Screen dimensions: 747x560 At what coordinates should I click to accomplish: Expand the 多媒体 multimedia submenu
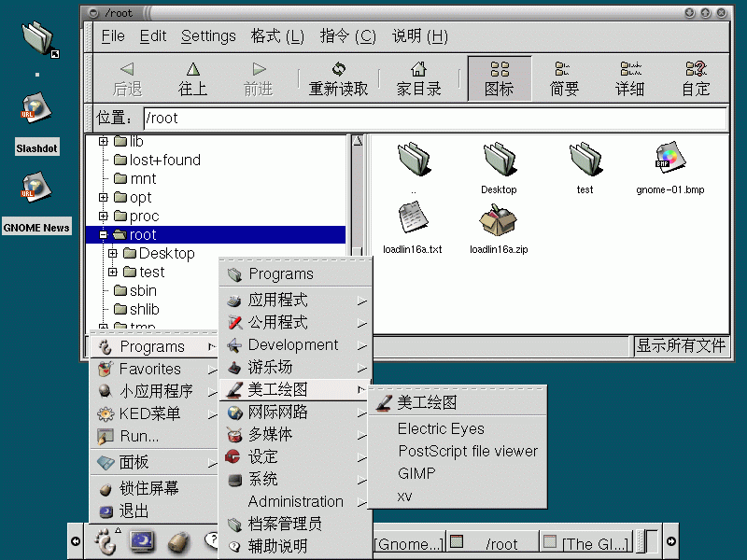tap(295, 434)
